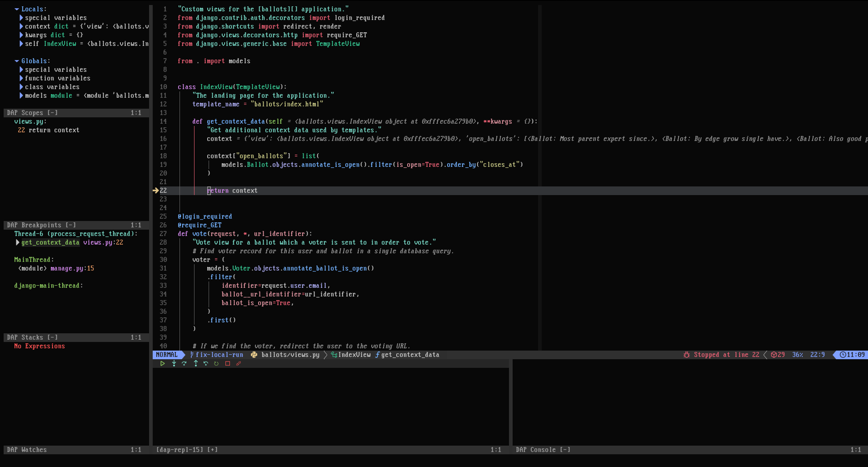Click the step over icon

pyautogui.click(x=184, y=363)
